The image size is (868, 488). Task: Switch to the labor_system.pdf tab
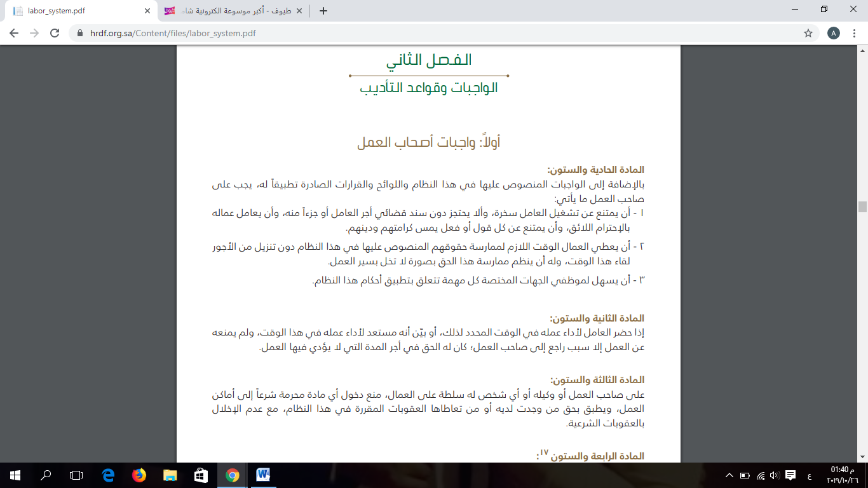(76, 11)
